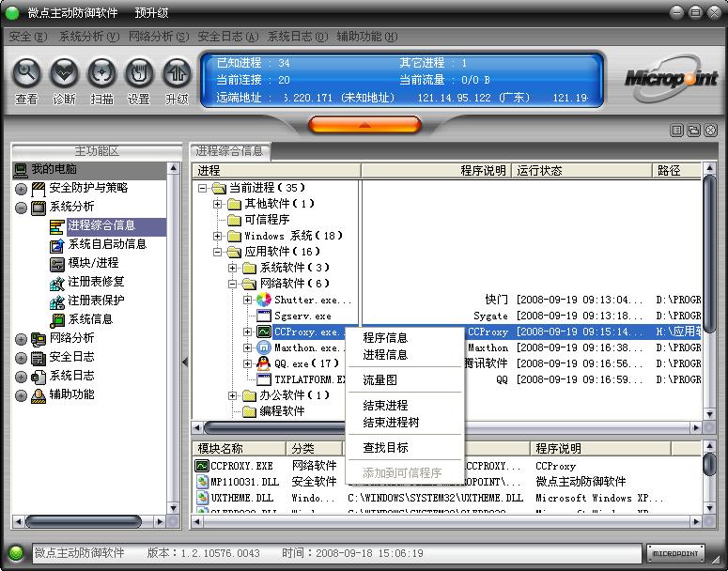This screenshot has height=571, width=728.
Task: Click the Micropoint status bar button
Action: coord(675,553)
